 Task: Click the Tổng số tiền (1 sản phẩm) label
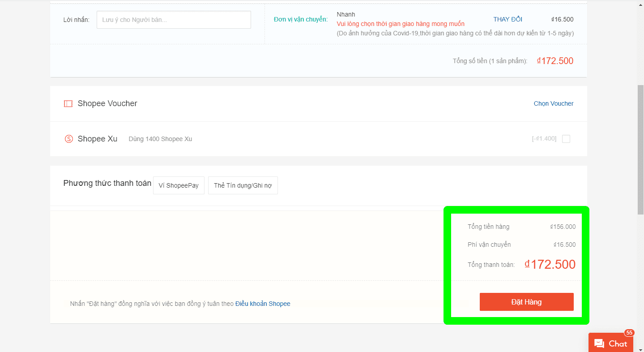[490, 61]
